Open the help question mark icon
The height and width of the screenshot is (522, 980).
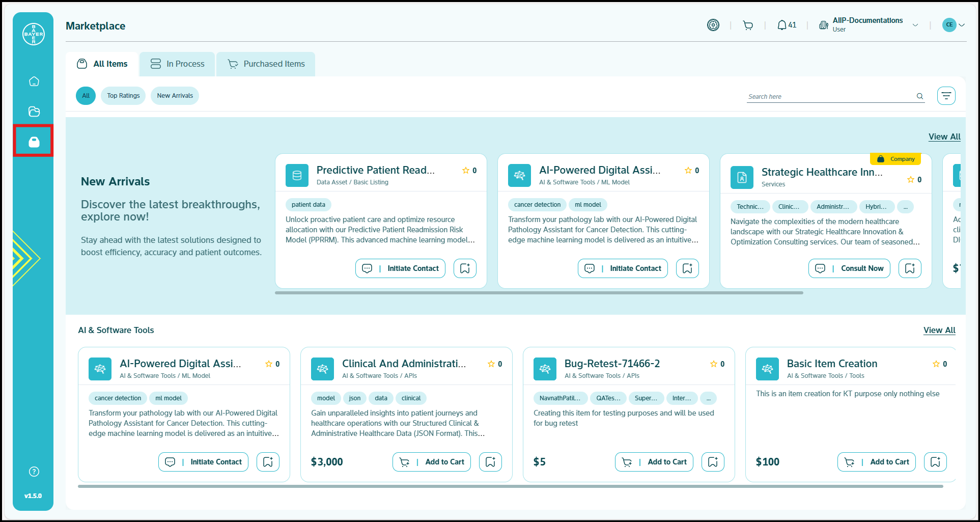[34, 472]
